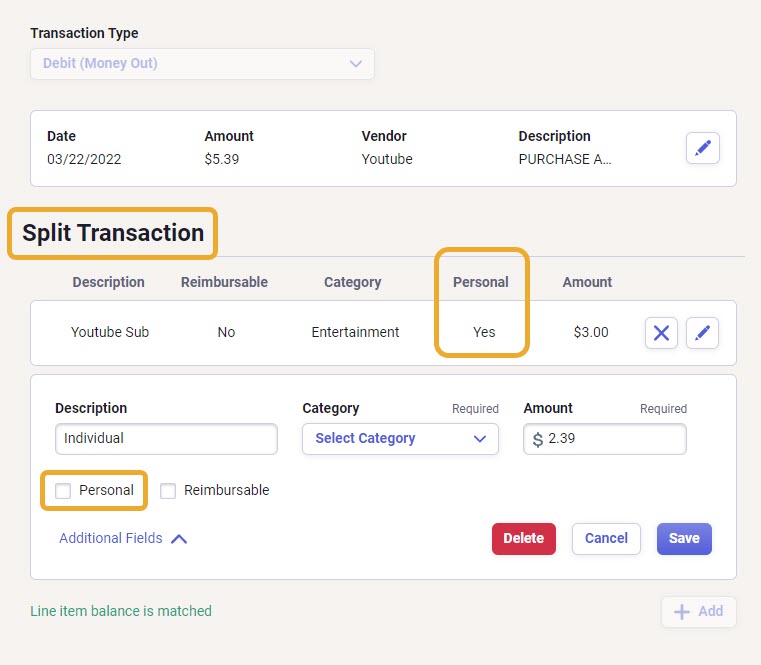Click the Amount field showing 2.39

(x=605, y=439)
